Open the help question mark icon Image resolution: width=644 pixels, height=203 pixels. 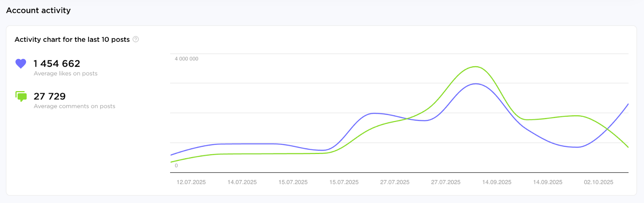point(136,39)
